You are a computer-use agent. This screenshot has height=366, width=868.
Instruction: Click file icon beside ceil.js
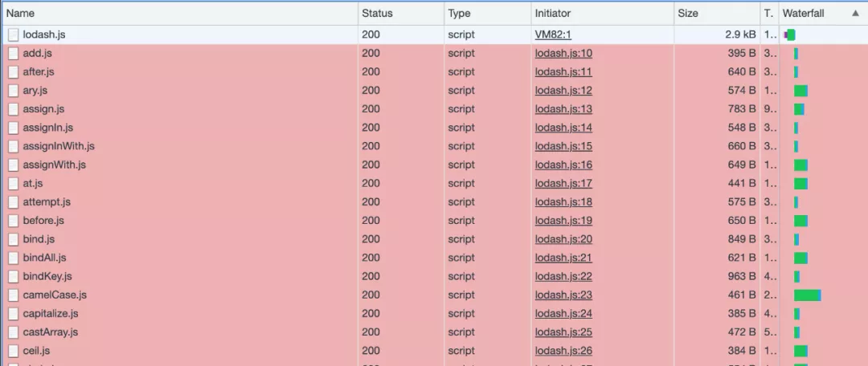14,351
